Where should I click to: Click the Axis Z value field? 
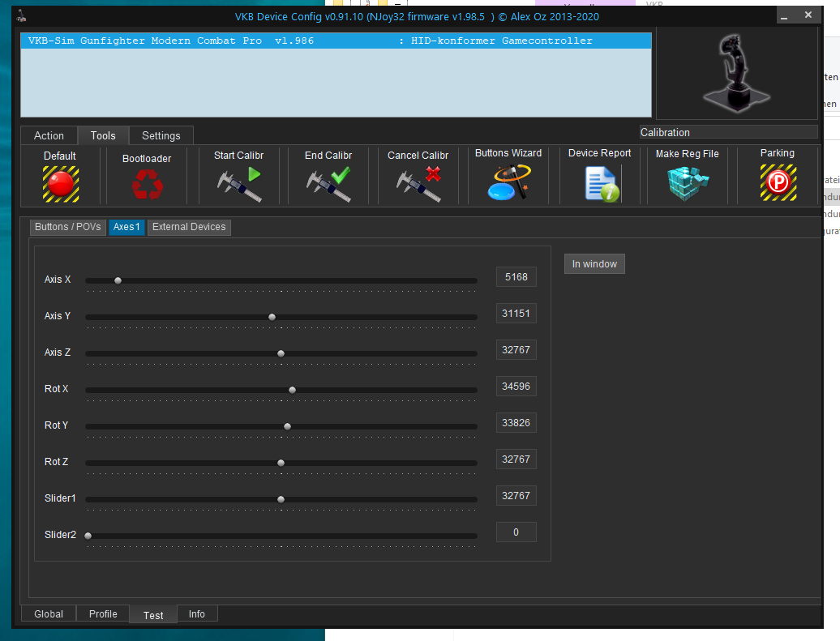(516, 350)
